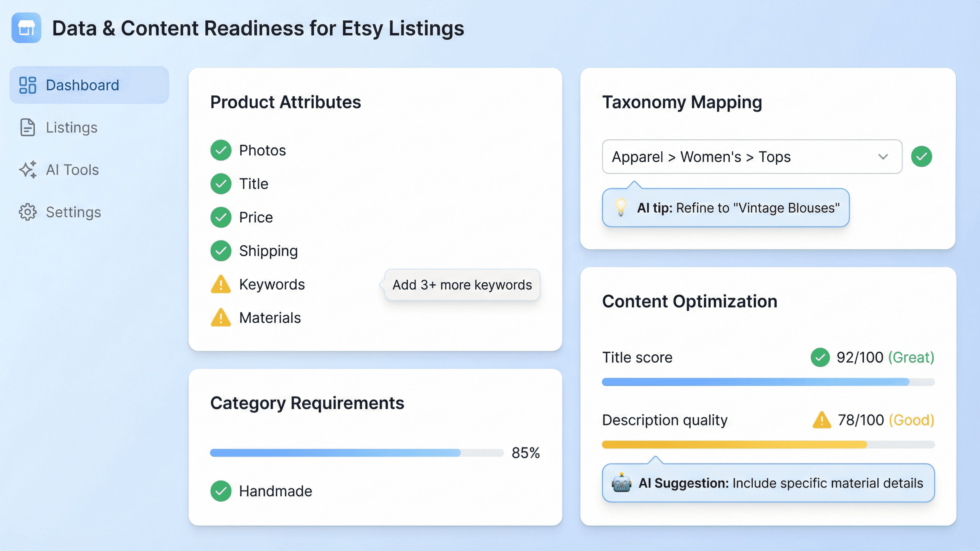Click the Listings document icon

[x=27, y=127]
